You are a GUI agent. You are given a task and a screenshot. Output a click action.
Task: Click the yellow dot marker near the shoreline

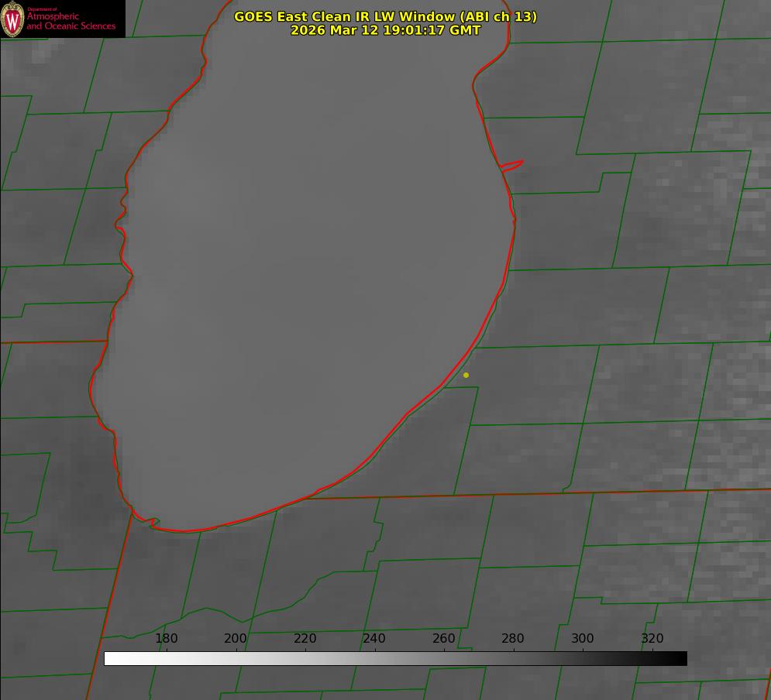[x=466, y=375]
